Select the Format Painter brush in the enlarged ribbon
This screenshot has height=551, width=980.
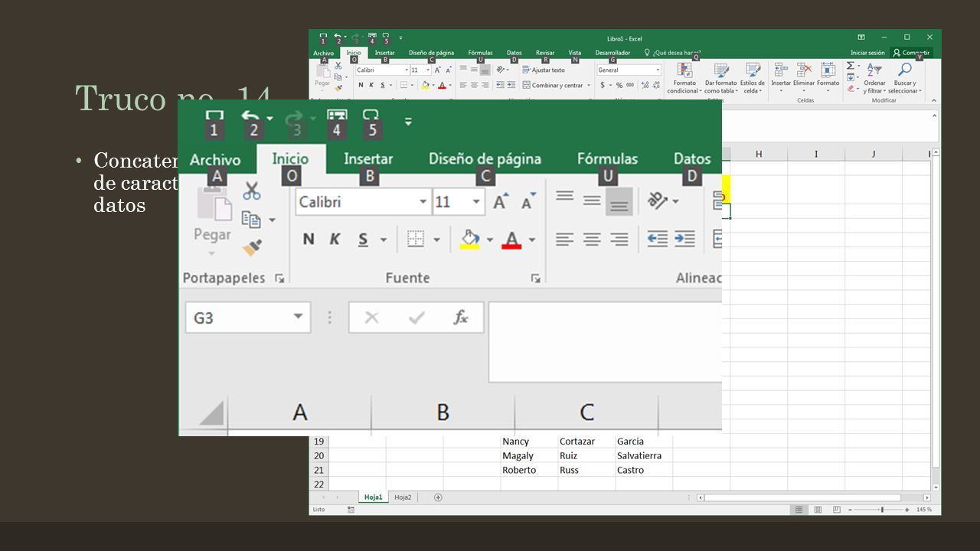[252, 248]
